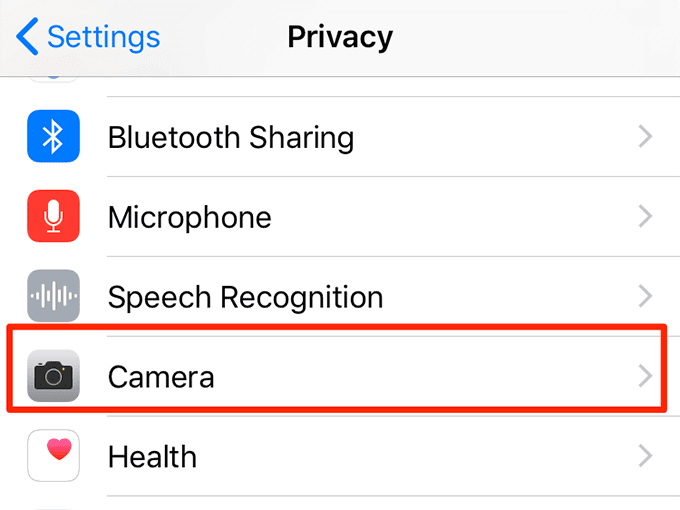Expand the Bluetooth Sharing row chevron

tap(645, 137)
